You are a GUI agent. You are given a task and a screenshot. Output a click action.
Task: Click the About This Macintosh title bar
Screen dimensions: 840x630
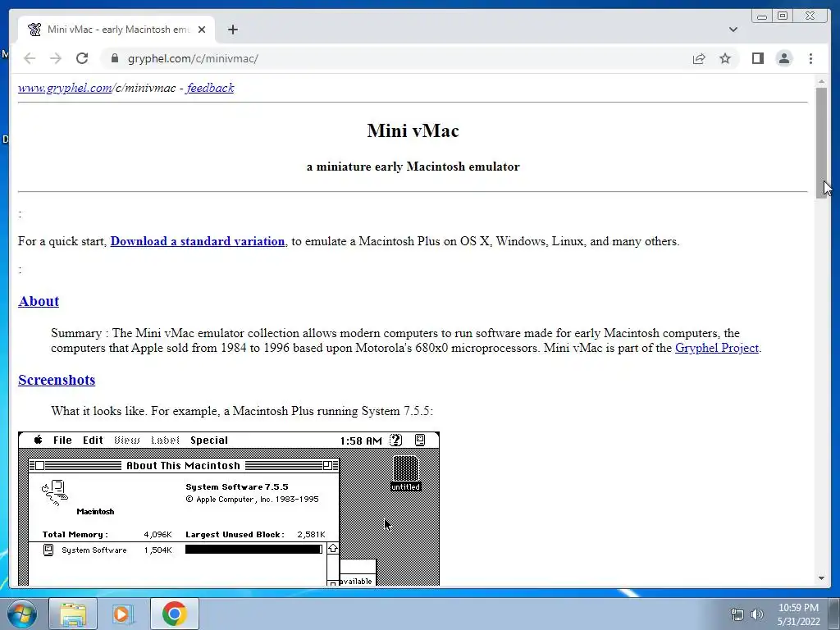[x=184, y=466]
